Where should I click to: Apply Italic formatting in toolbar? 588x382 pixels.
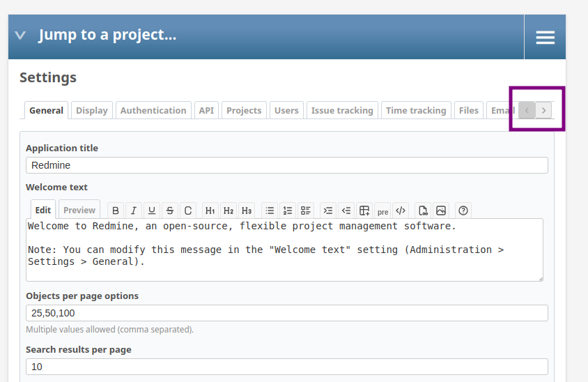[134, 211]
